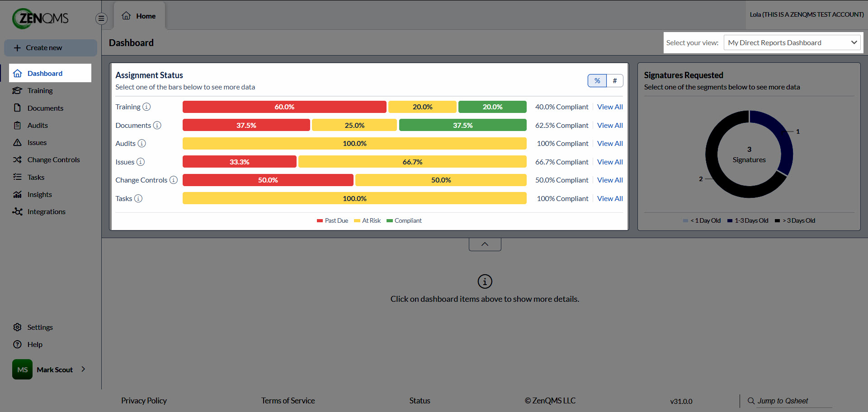
Task: Collapse the sidebar with the hamburger icon
Action: click(101, 19)
